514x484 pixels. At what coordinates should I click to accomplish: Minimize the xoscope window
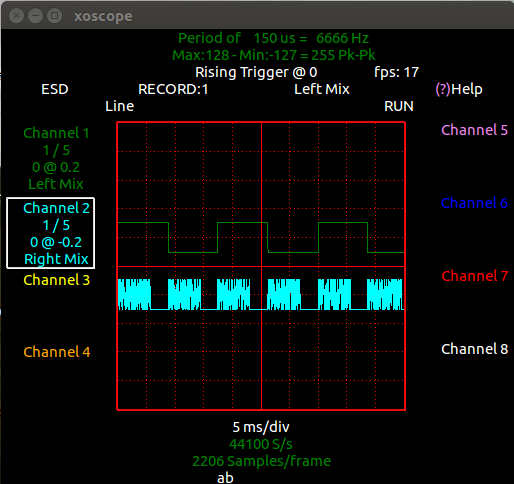(x=35, y=16)
